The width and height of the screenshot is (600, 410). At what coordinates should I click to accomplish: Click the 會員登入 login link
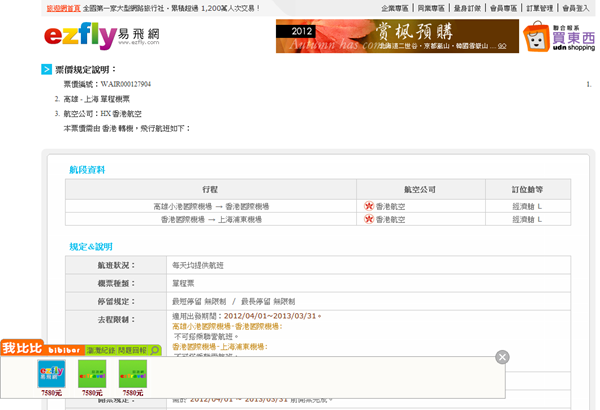pyautogui.click(x=576, y=7)
